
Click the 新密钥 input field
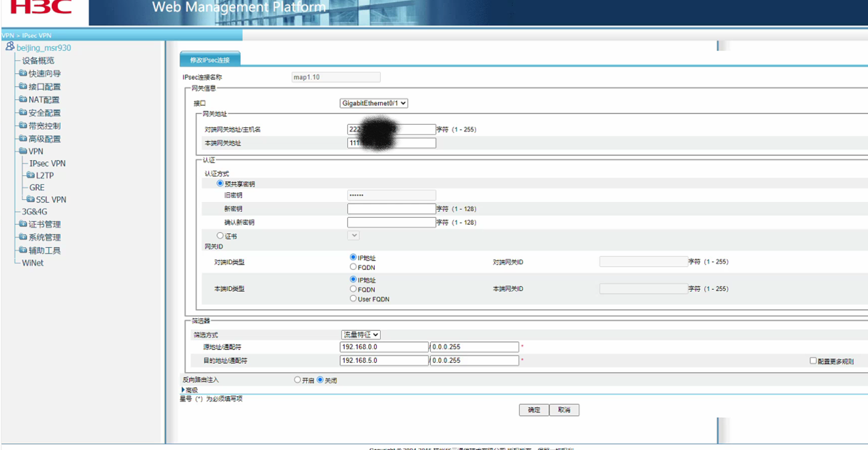[x=391, y=209]
